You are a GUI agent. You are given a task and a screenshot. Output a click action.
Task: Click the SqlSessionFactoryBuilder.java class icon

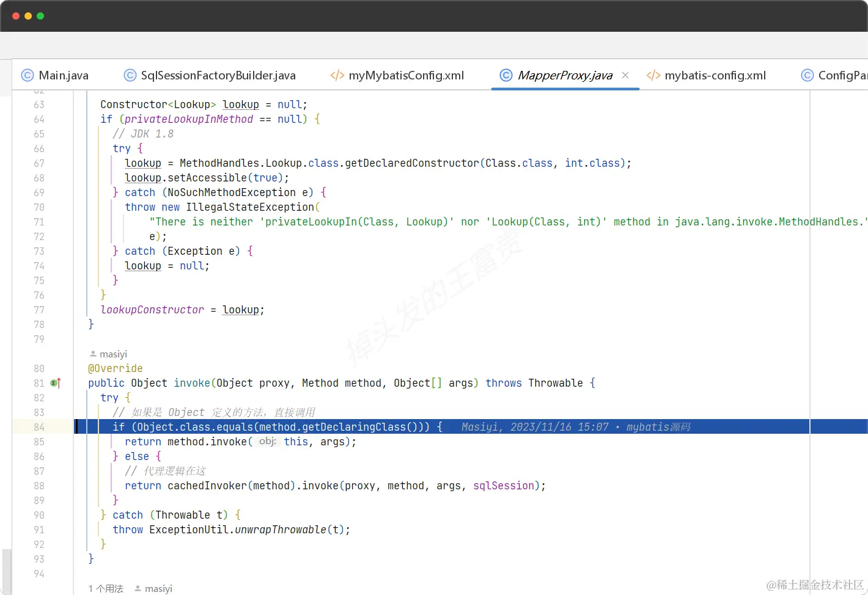click(x=130, y=75)
